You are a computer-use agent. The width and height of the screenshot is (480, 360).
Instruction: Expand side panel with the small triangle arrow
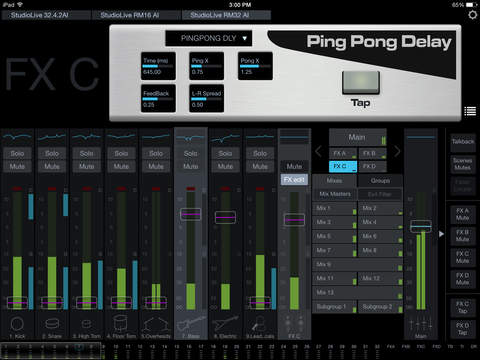click(441, 234)
